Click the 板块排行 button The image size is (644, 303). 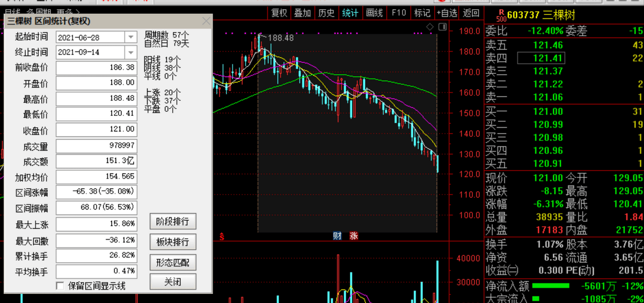pos(173,242)
